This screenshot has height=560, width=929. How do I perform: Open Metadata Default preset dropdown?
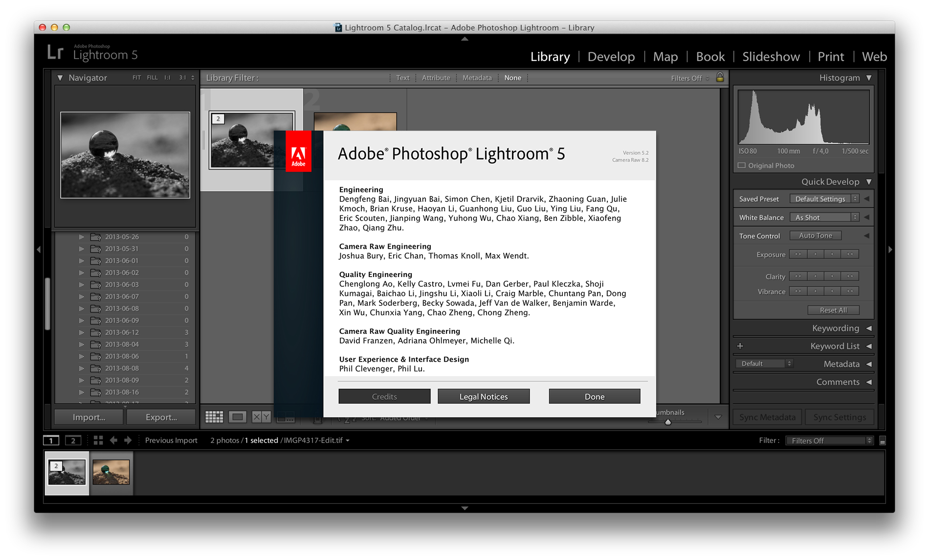764,364
